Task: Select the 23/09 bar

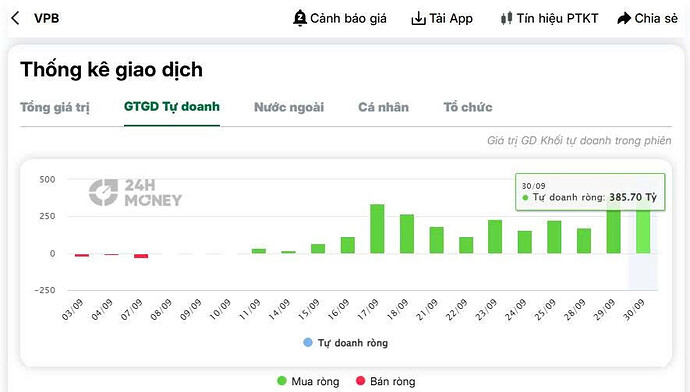Action: pos(495,237)
